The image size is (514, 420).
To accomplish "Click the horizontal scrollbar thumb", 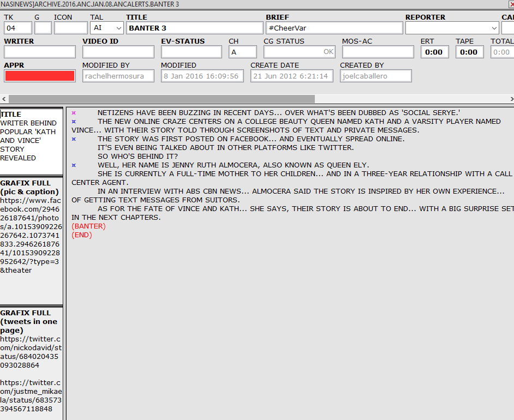I will coord(162,99).
